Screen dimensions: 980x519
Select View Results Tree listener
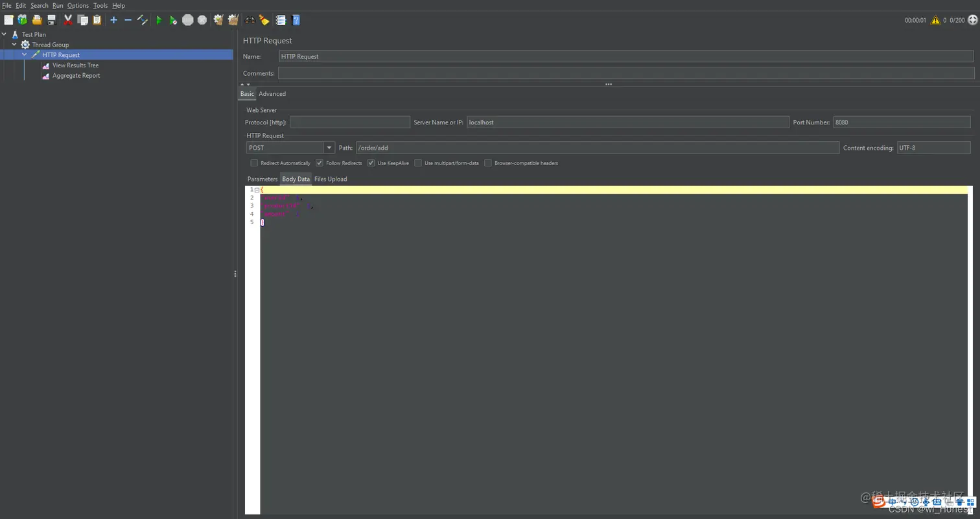(x=75, y=65)
